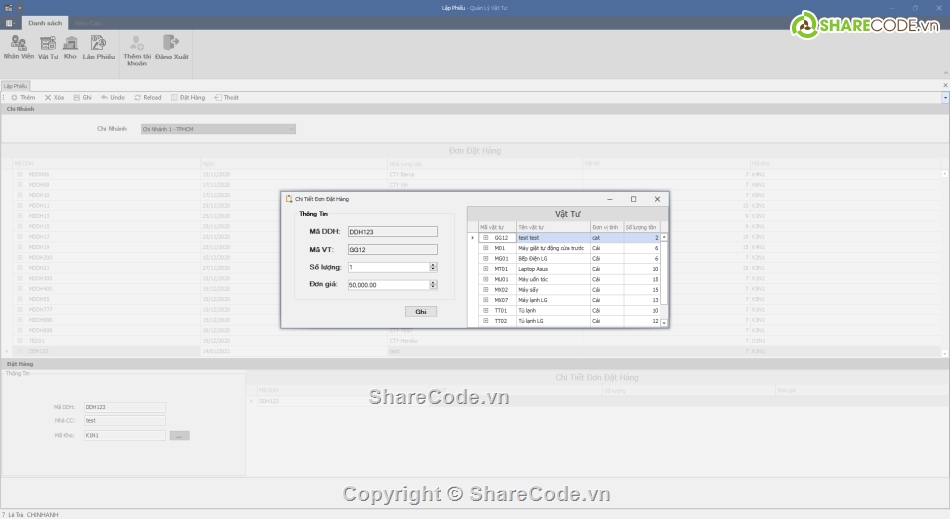950x519 pixels.
Task: Select the test test cell in the Vật Tư grid
Action: [553, 238]
